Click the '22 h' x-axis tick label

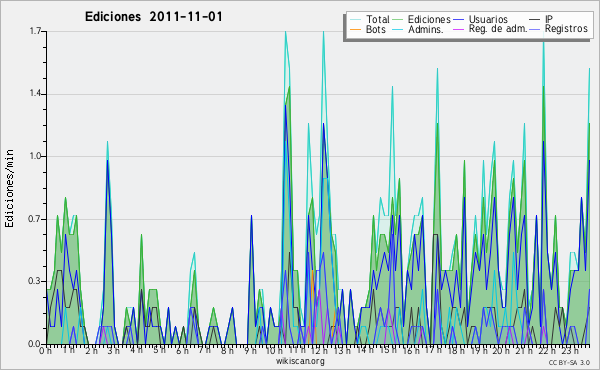[x=546, y=351]
